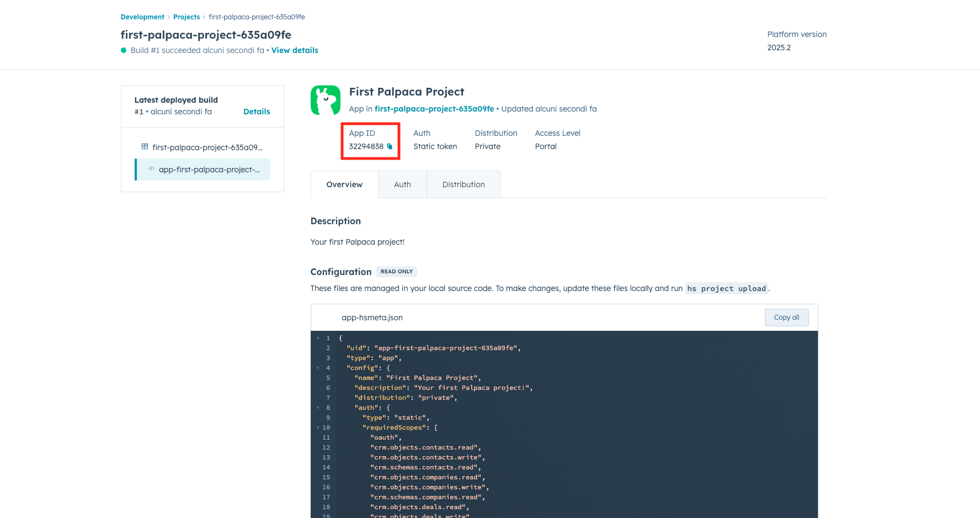Collapse the root JSON block on line 1
This screenshot has height=518, width=980.
point(318,338)
